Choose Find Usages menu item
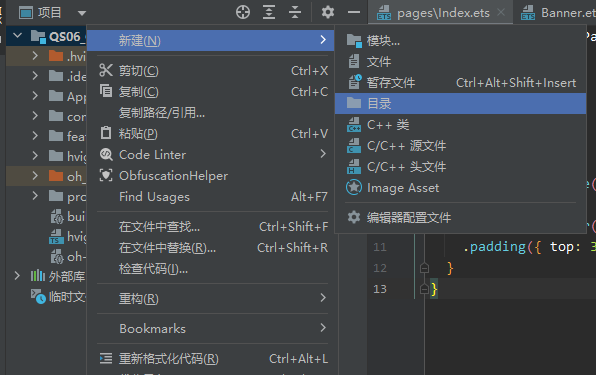596x375 pixels. point(212,197)
